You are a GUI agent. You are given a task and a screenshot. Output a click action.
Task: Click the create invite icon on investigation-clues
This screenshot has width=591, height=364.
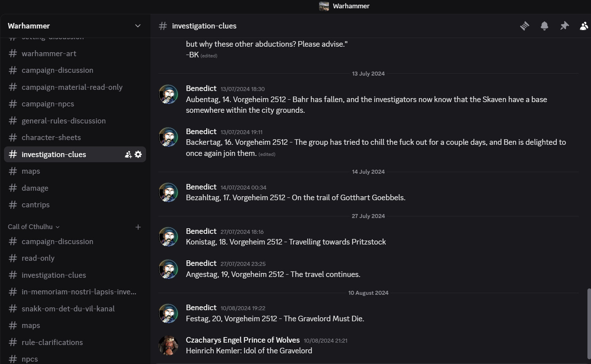128,154
